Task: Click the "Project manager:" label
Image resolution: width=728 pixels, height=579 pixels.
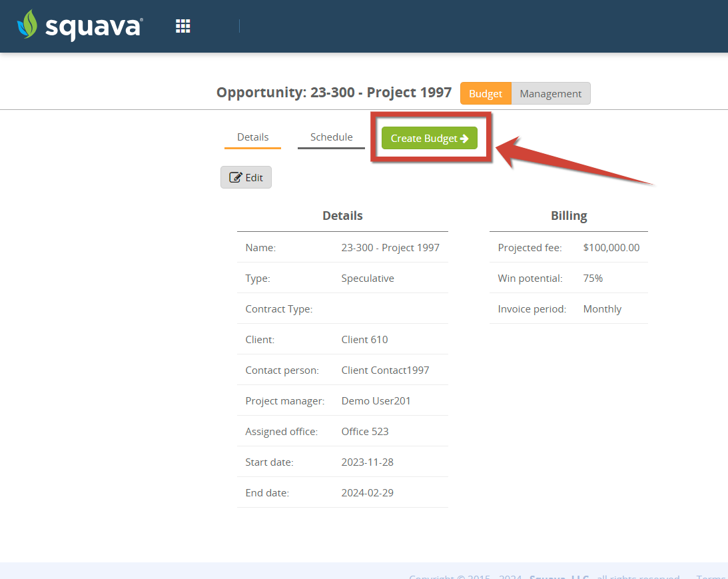Action: (x=285, y=400)
